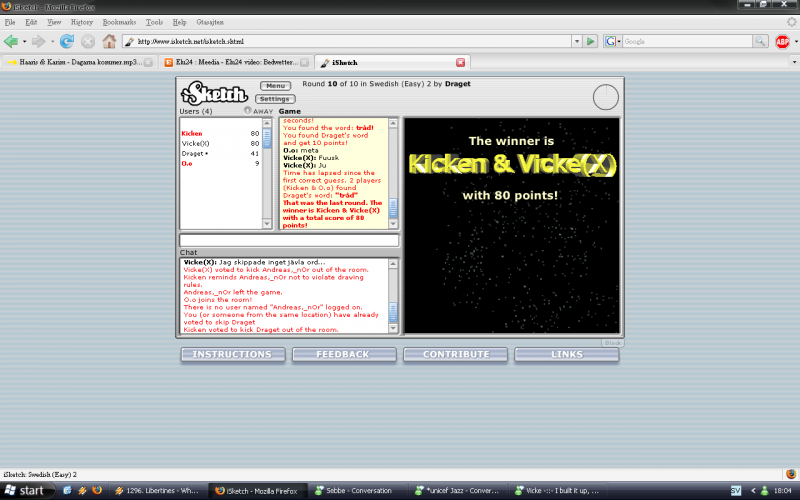Screen dimensions: 800x500
Task: Click the round timer clock icon
Action: (605, 97)
